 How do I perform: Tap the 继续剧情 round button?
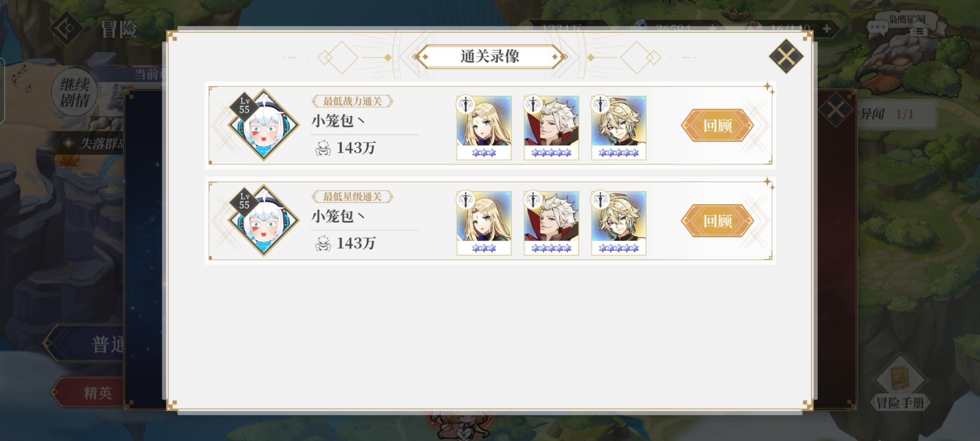pyautogui.click(x=75, y=93)
